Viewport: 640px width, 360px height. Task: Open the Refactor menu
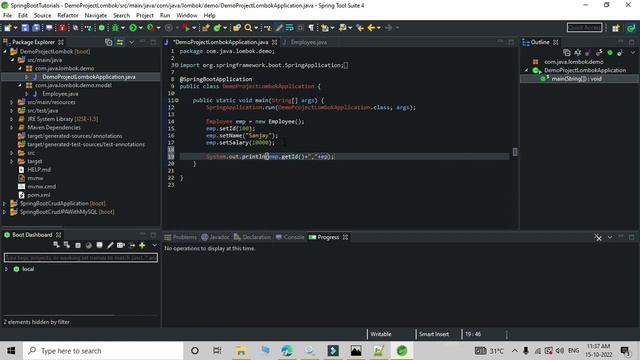pos(68,16)
